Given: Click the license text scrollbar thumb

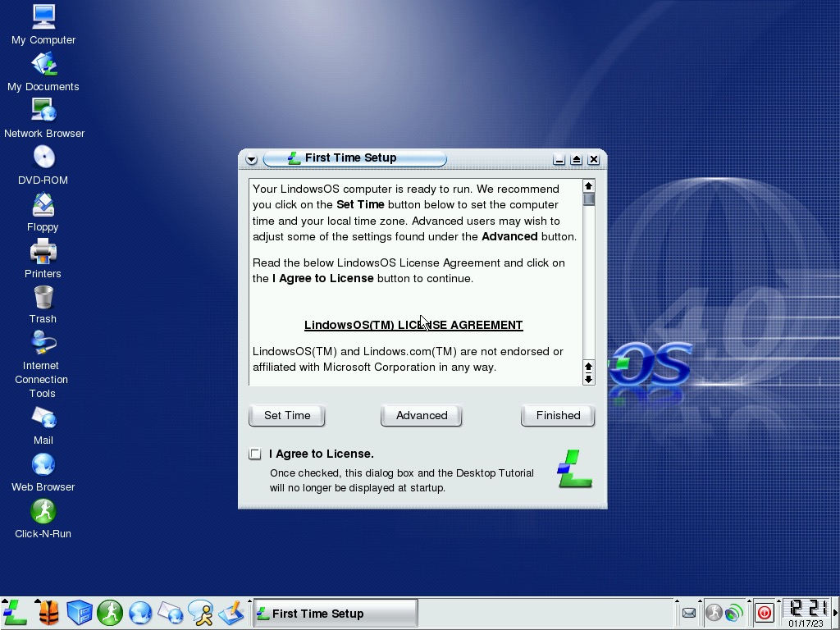Looking at the screenshot, I should 588,199.
